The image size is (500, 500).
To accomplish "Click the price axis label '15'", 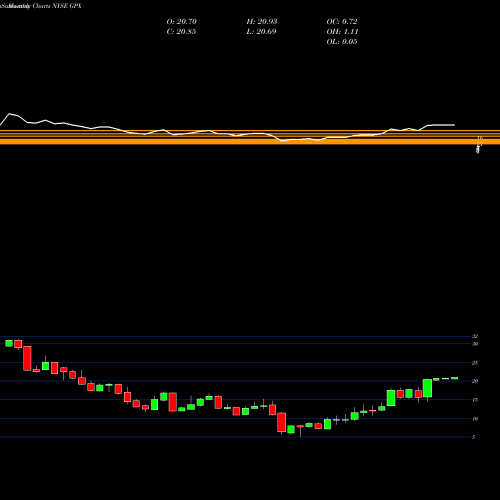I will pyautogui.click(x=475, y=400).
